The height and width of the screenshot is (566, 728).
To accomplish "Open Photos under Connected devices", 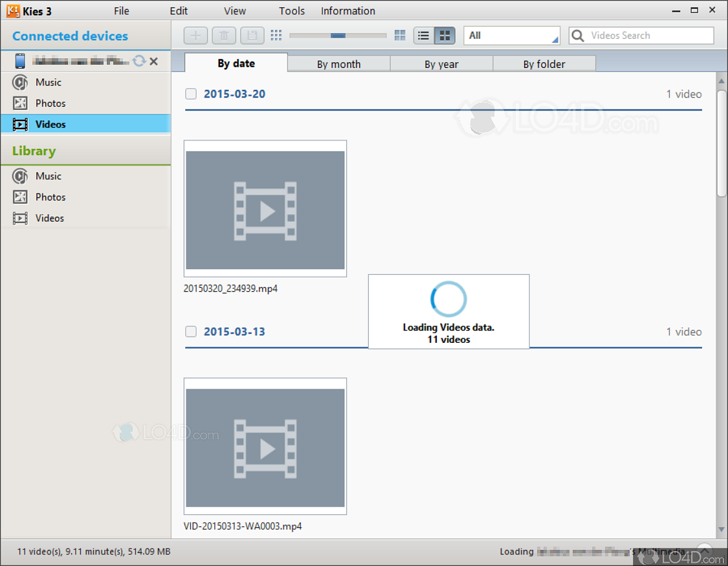I will [86, 103].
